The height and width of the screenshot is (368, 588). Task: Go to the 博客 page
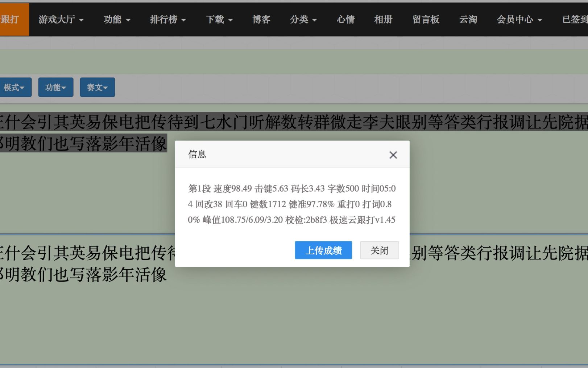[x=261, y=20]
